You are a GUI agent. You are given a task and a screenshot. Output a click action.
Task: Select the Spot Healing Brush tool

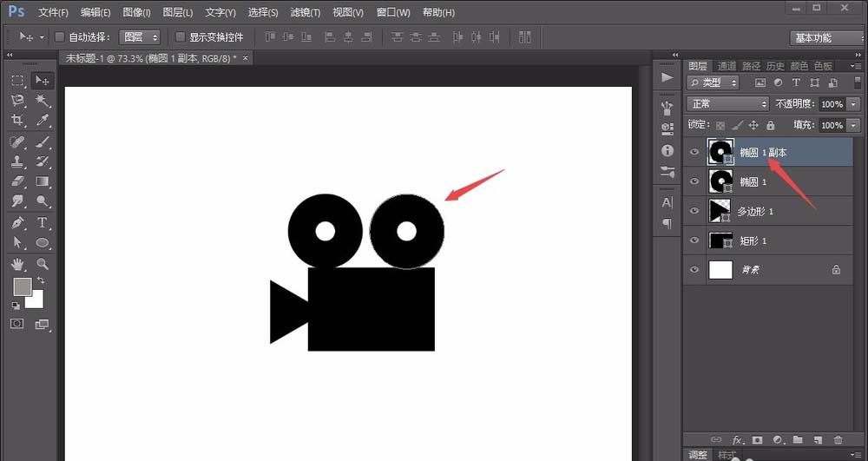pos(17,142)
